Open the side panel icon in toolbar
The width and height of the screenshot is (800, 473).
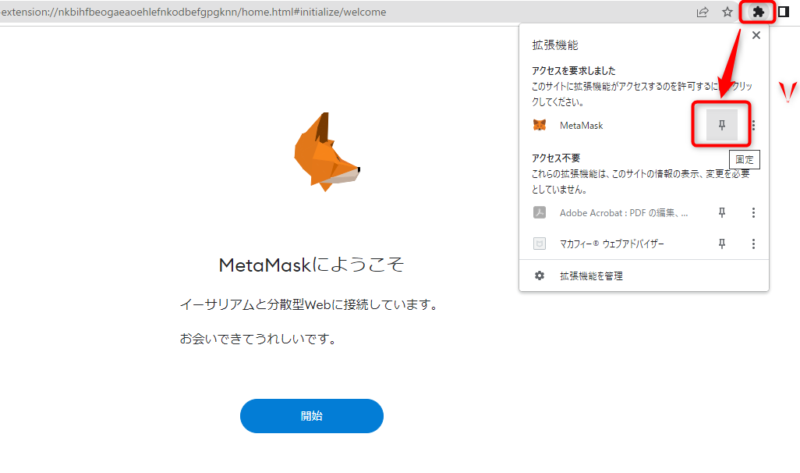(784, 12)
